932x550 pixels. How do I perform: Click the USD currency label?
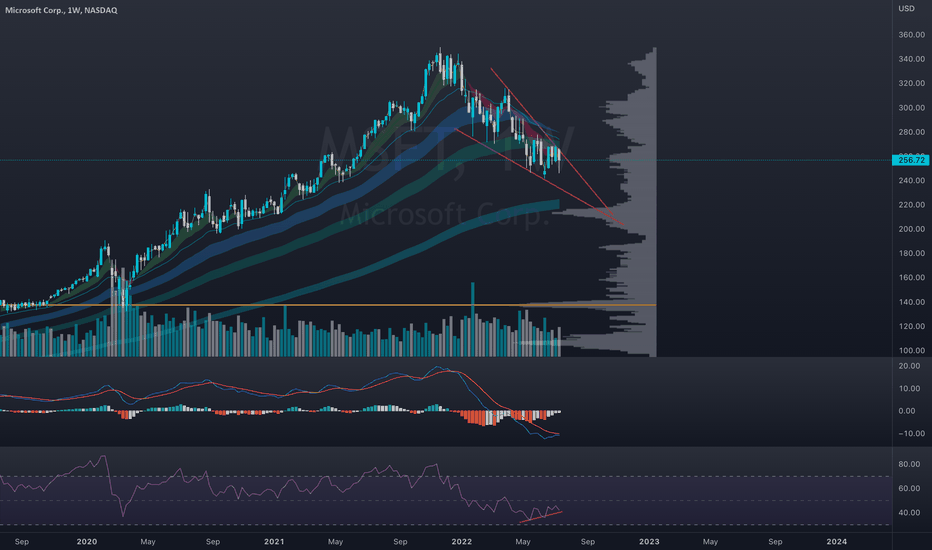(906, 8)
